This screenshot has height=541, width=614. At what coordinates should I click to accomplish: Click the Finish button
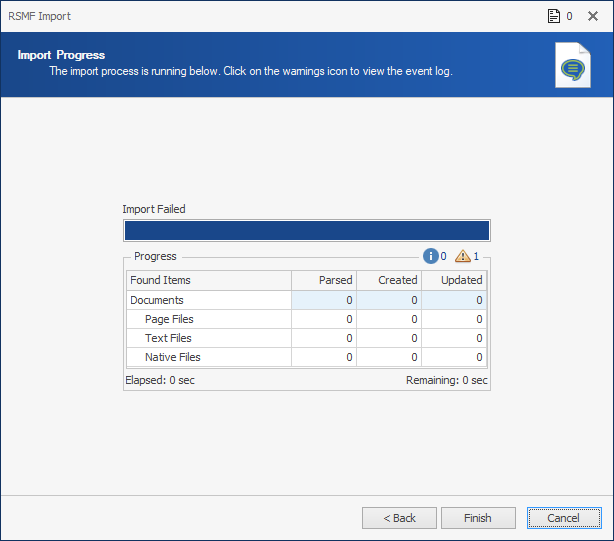point(478,518)
